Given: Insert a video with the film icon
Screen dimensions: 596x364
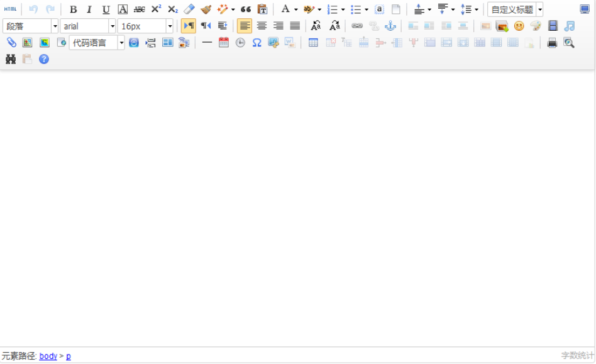Looking at the screenshot, I should pos(553,26).
